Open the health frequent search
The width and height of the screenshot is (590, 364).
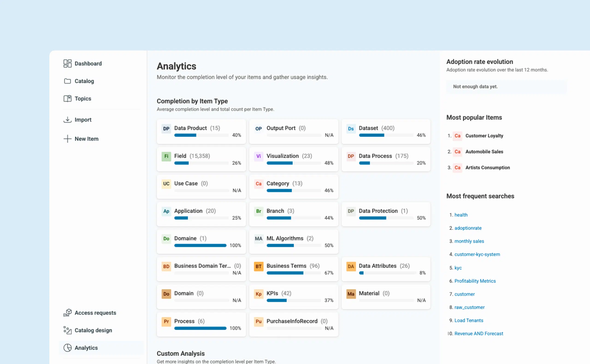[x=461, y=215]
